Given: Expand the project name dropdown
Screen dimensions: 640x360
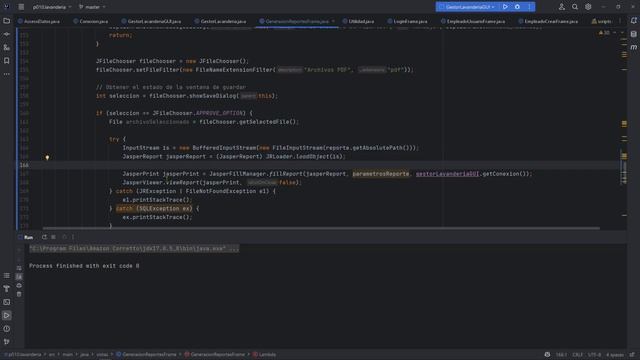Looking at the screenshot, I should tap(52, 7).
